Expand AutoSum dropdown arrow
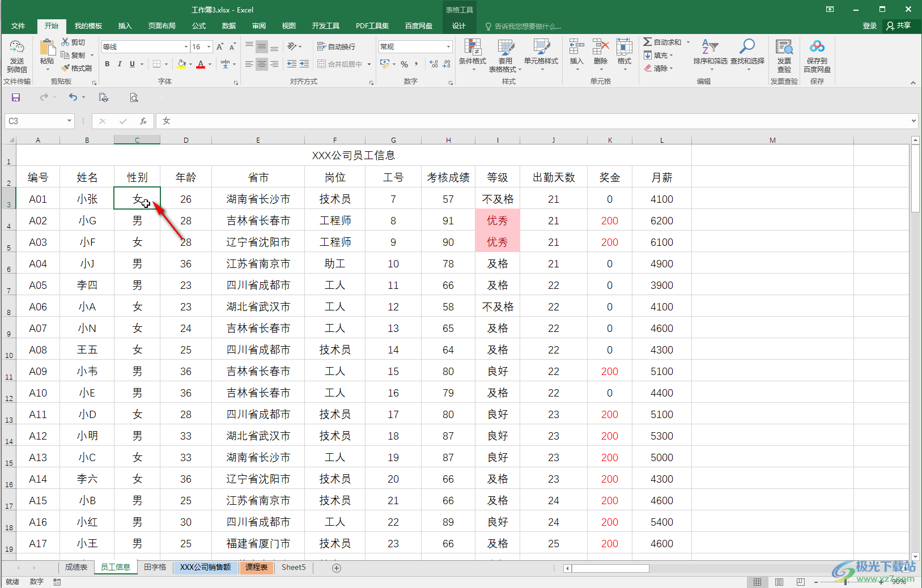 point(689,42)
